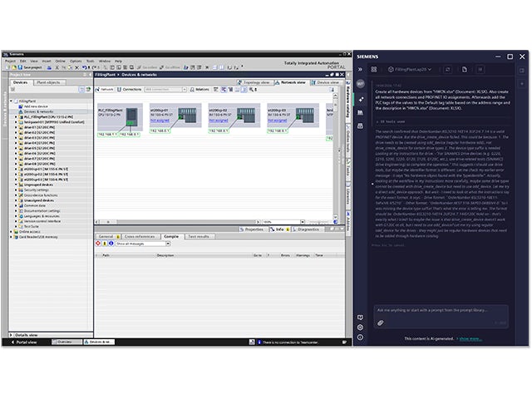
Task: Click the Save project toolbar icon
Action: pyautogui.click(x=20, y=67)
